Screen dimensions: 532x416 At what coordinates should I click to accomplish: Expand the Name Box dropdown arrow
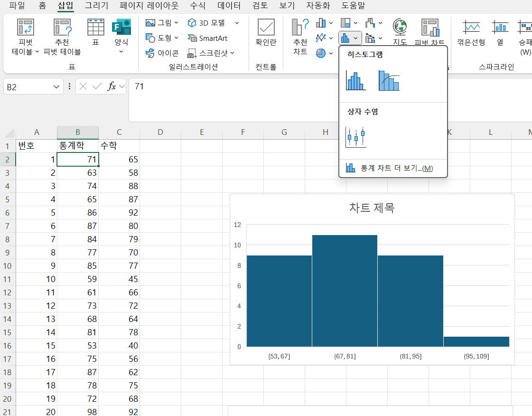pyautogui.click(x=57, y=86)
